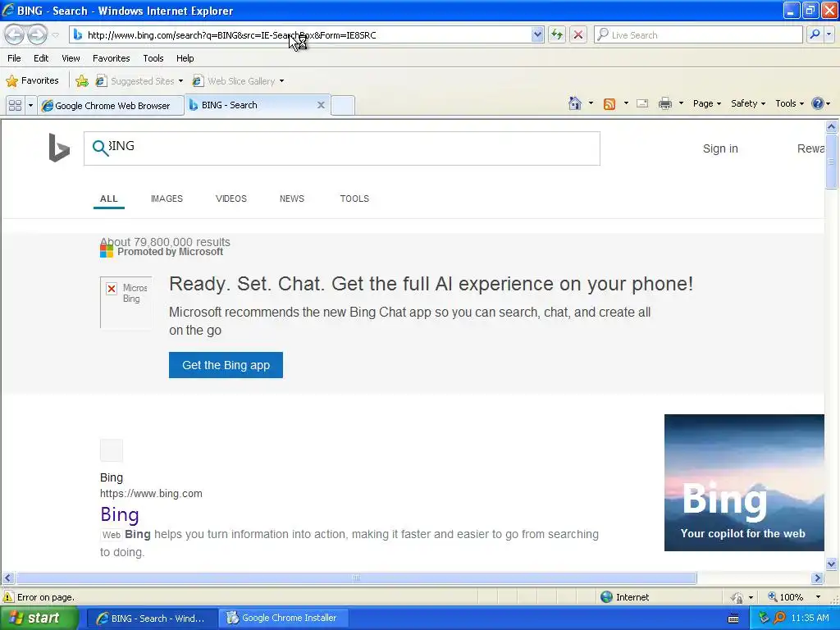Click the Error on page warning icon
Viewport: 840px width, 630px height.
point(8,597)
